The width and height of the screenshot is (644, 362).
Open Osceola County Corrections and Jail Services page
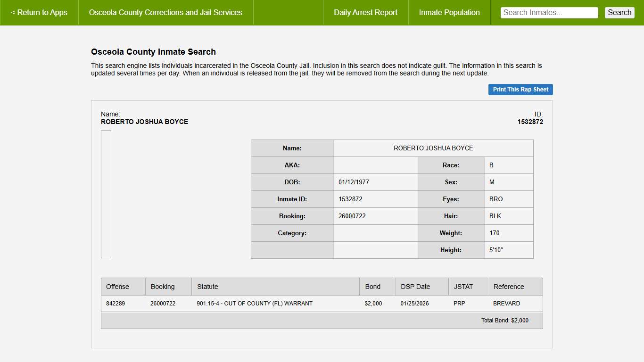[165, 13]
